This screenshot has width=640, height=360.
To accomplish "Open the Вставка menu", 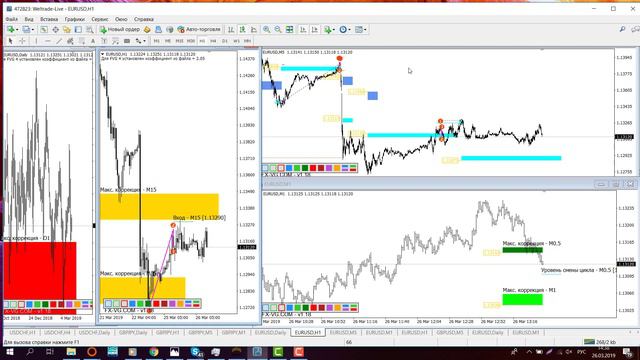I will coord(49,19).
